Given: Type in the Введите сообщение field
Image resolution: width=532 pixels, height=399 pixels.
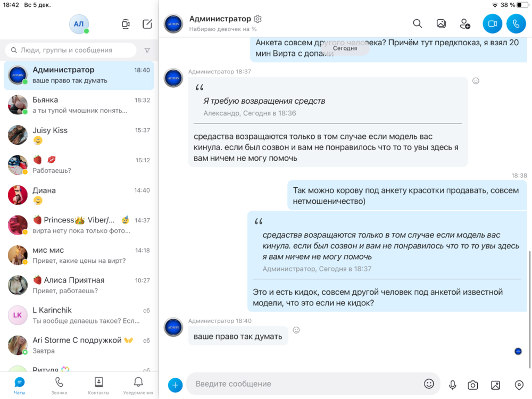Looking at the screenshot, I should click(x=306, y=384).
